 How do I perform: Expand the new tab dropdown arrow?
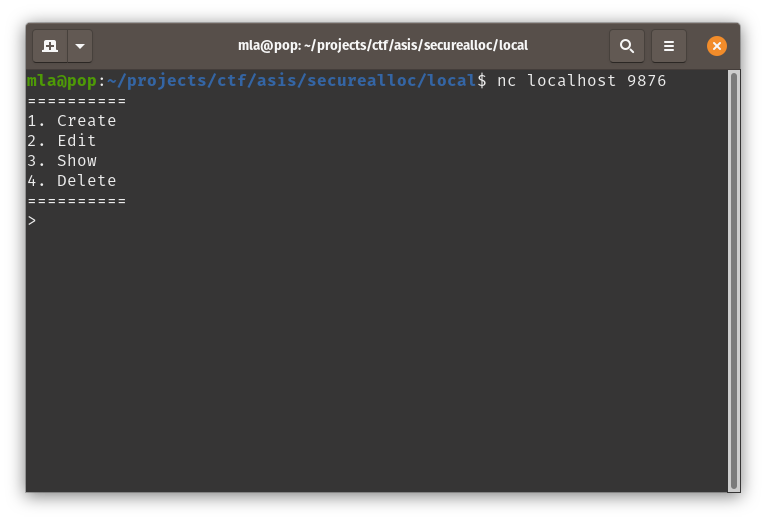(80, 46)
